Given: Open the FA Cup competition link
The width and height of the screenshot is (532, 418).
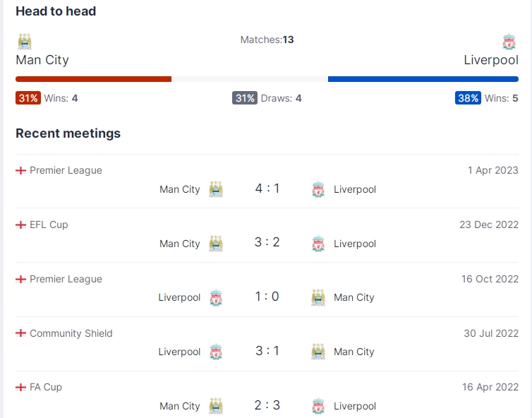Looking at the screenshot, I should (x=46, y=387).
